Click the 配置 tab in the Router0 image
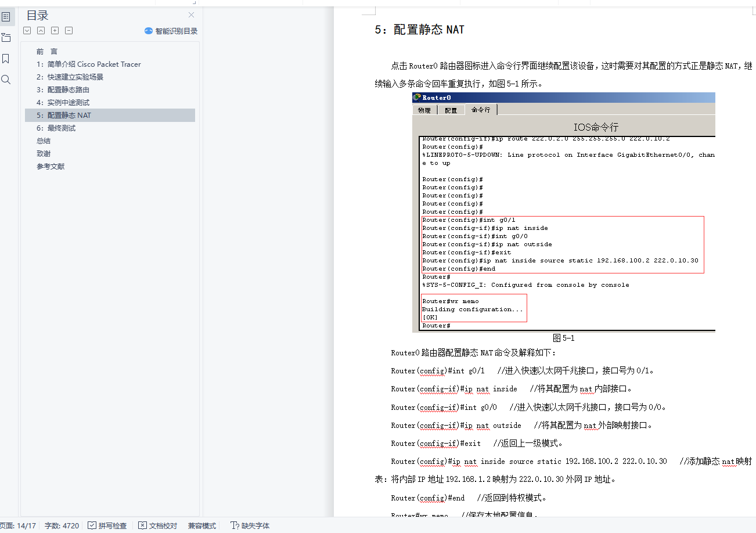The image size is (756, 533). pyautogui.click(x=451, y=110)
